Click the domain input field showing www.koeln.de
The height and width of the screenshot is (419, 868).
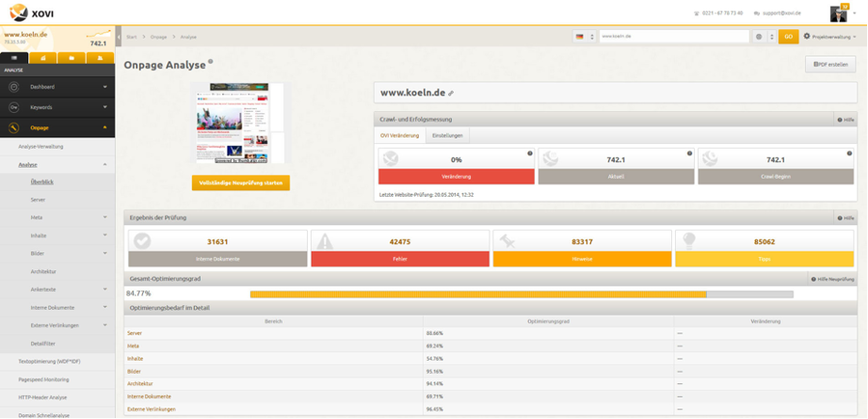click(672, 37)
